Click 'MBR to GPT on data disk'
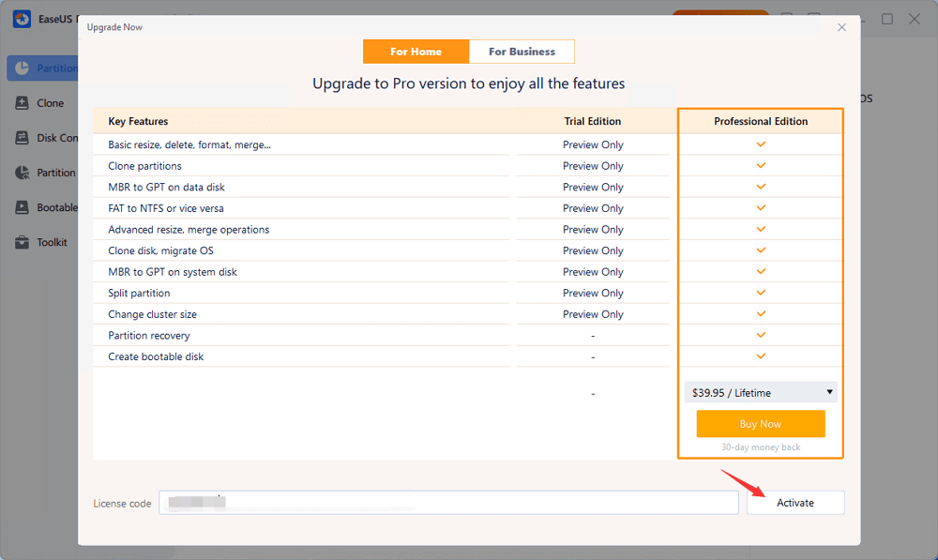Viewport: 938px width, 560px height. 166,188
